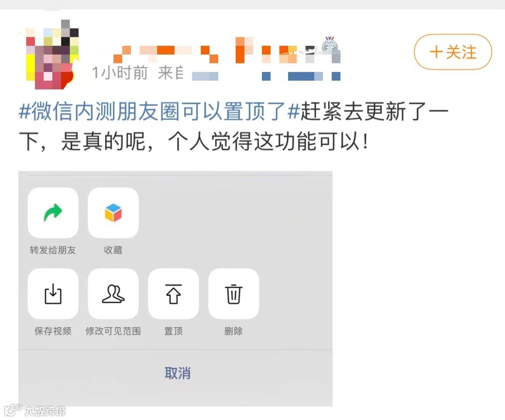Click the 收藏 label

pyautogui.click(x=113, y=250)
